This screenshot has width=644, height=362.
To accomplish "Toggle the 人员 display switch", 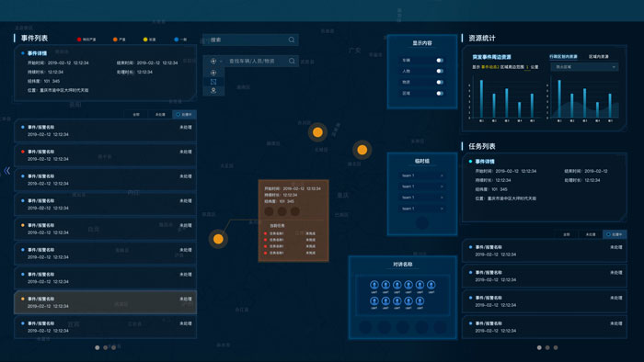I will click(440, 71).
